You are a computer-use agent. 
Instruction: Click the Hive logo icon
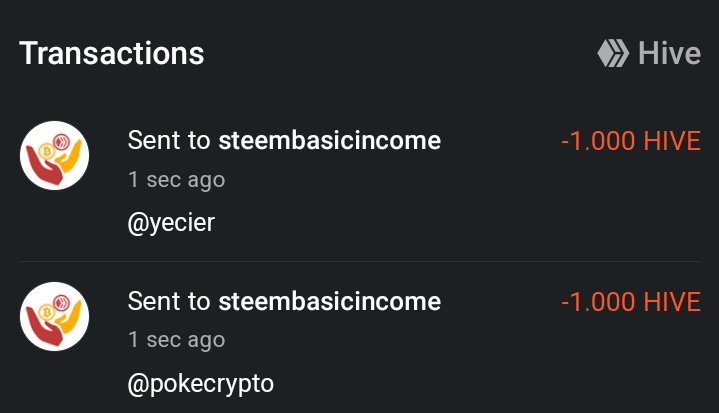tap(613, 53)
